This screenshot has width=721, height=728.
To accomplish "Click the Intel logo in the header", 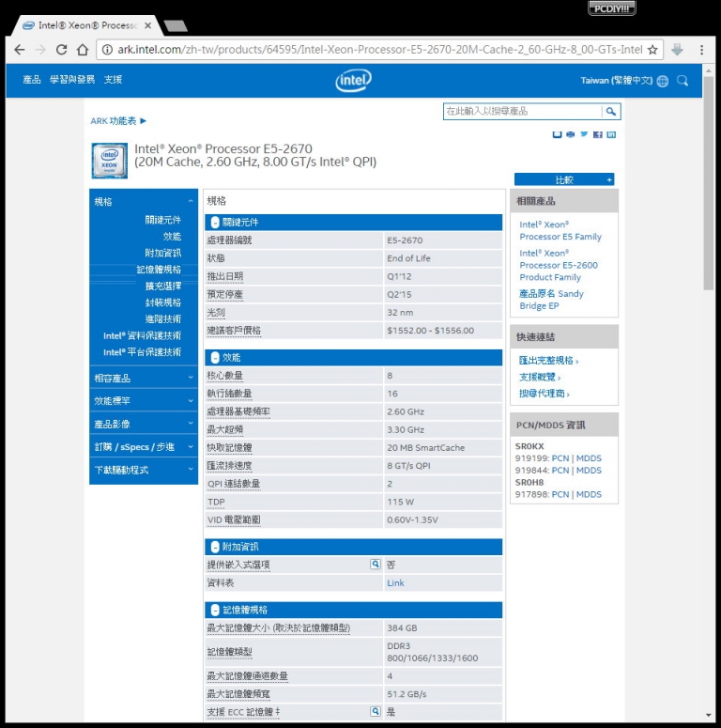I will tap(354, 81).
